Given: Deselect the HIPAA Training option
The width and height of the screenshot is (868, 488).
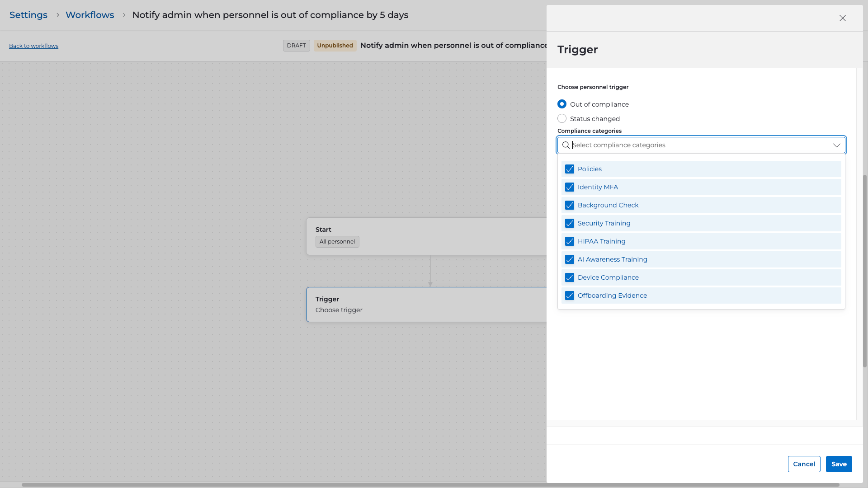Looking at the screenshot, I should [x=570, y=241].
